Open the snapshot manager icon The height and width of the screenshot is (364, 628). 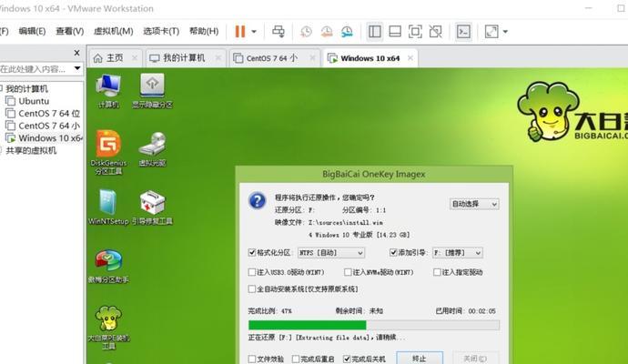pos(347,32)
